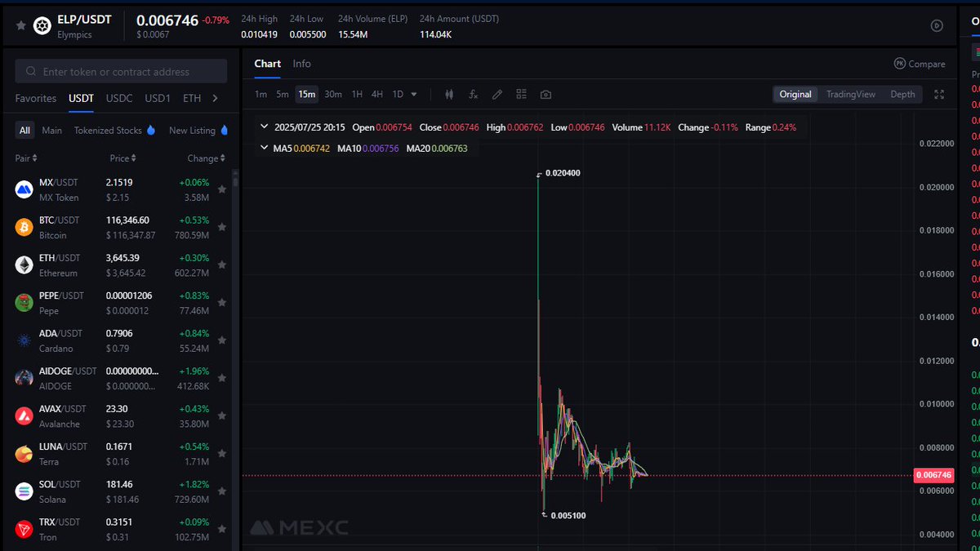The height and width of the screenshot is (551, 980).
Task: Click the Terra LUNA coin logo
Action: [24, 454]
